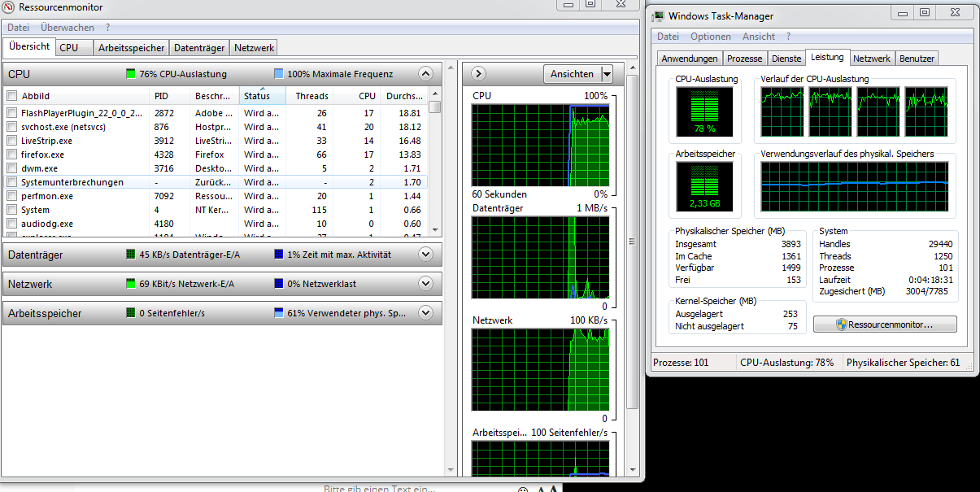This screenshot has height=492, width=980.
Task: Click the Arbeitsspeicher 2,33 GB gauge
Action: click(704, 186)
